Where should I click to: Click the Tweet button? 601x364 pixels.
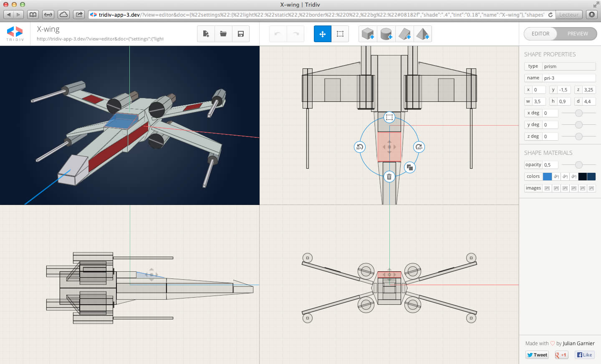pos(537,354)
